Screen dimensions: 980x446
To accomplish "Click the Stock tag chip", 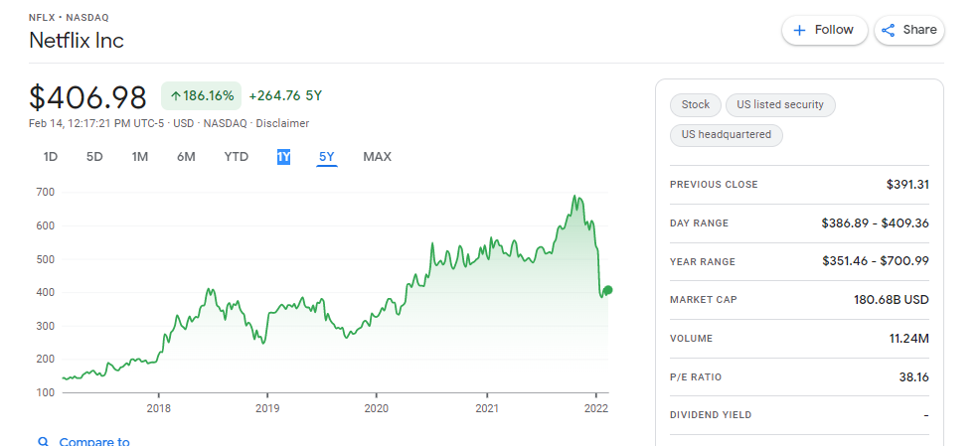I will tap(696, 105).
